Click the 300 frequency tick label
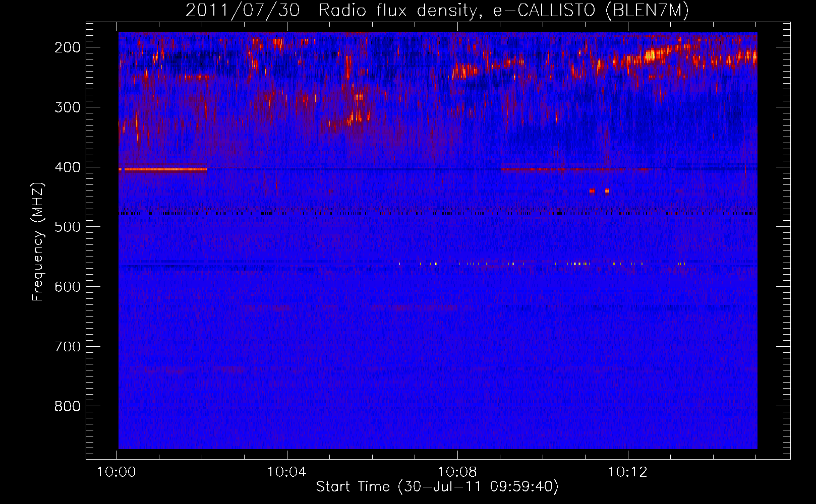 click(68, 107)
